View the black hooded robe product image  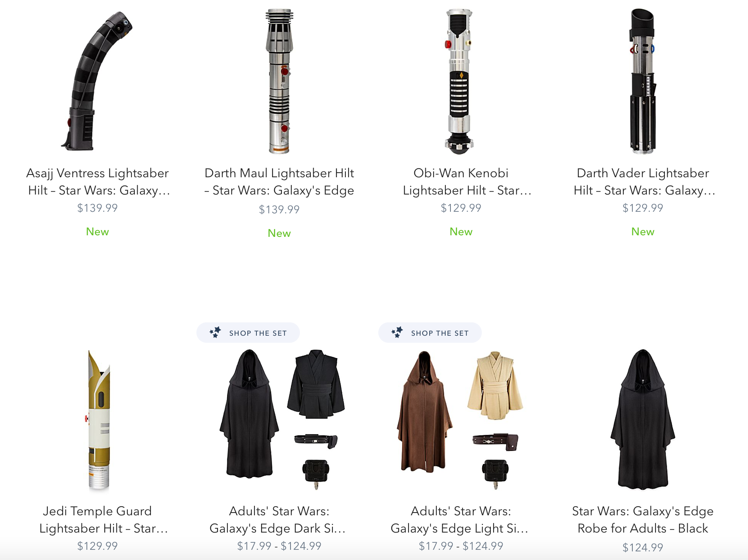(643, 420)
